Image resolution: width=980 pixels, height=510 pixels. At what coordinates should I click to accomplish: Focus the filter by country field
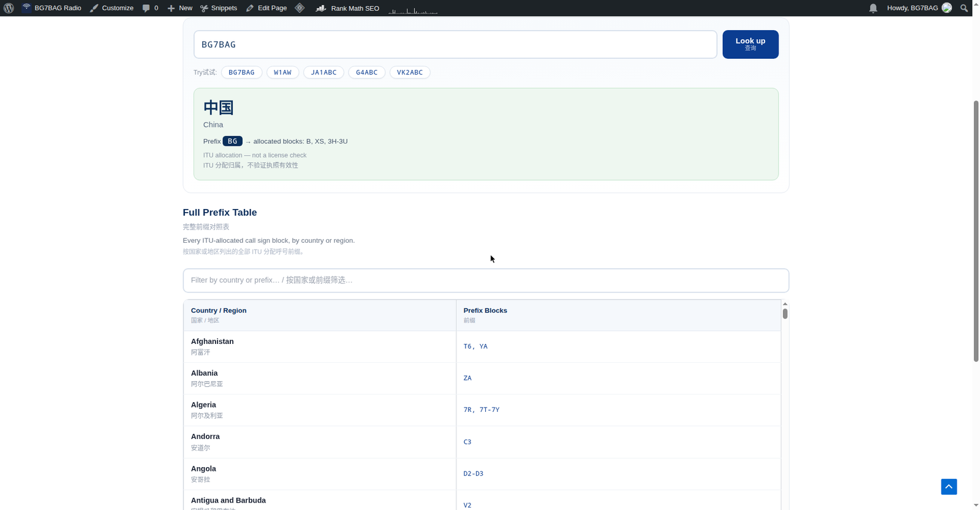(x=486, y=280)
